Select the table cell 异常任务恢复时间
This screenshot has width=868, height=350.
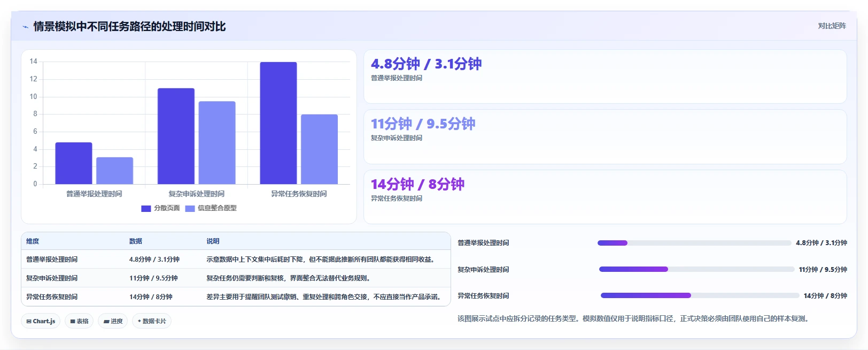(52, 297)
